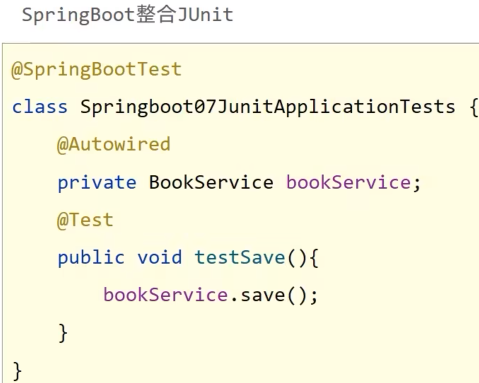Viewport: 479px width, 383px height.
Task: Click the heading 'SpringBoot整合JUnit'
Action: 127,15
